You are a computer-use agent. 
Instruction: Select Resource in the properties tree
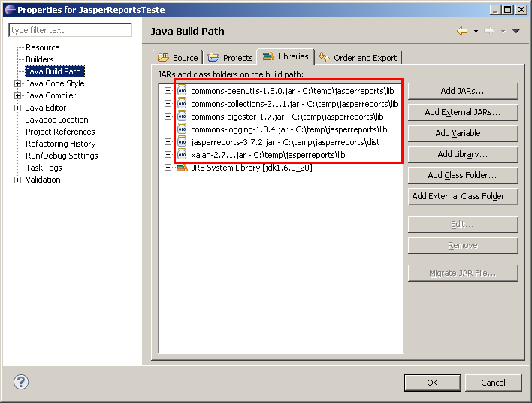point(43,47)
